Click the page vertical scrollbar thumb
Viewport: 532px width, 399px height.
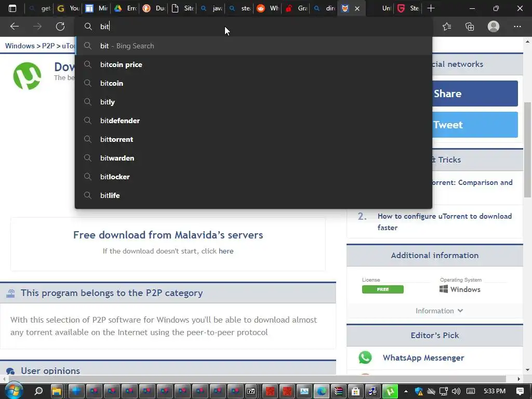click(528, 149)
